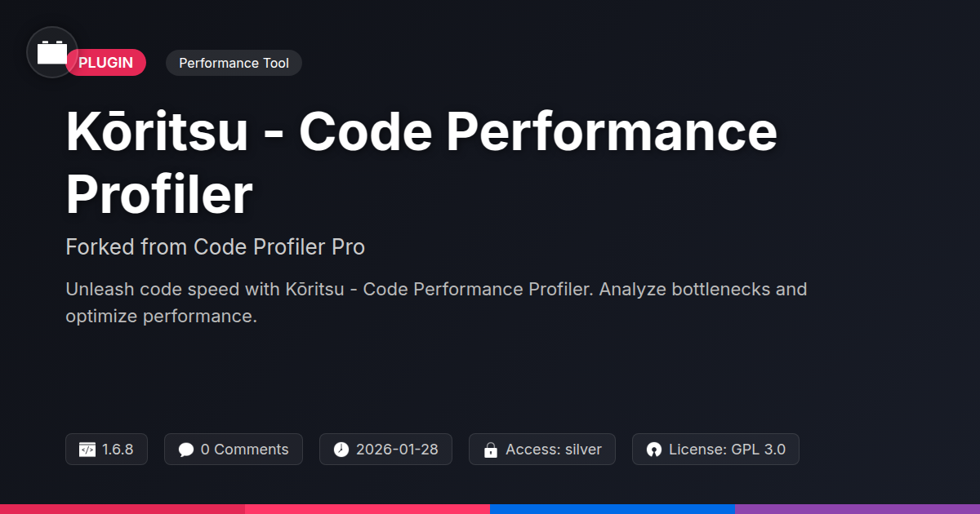Click the plugin description paragraph
This screenshot has height=514, width=980.
click(435, 302)
